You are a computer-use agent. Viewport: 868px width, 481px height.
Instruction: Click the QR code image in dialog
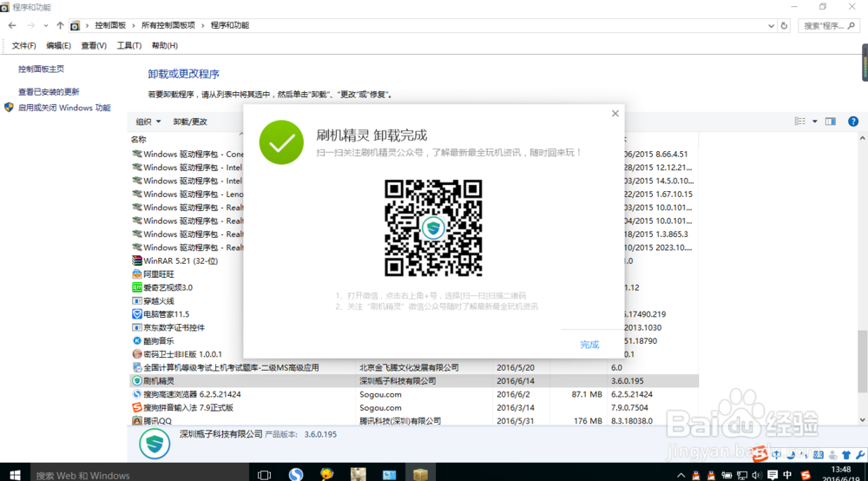click(x=433, y=228)
